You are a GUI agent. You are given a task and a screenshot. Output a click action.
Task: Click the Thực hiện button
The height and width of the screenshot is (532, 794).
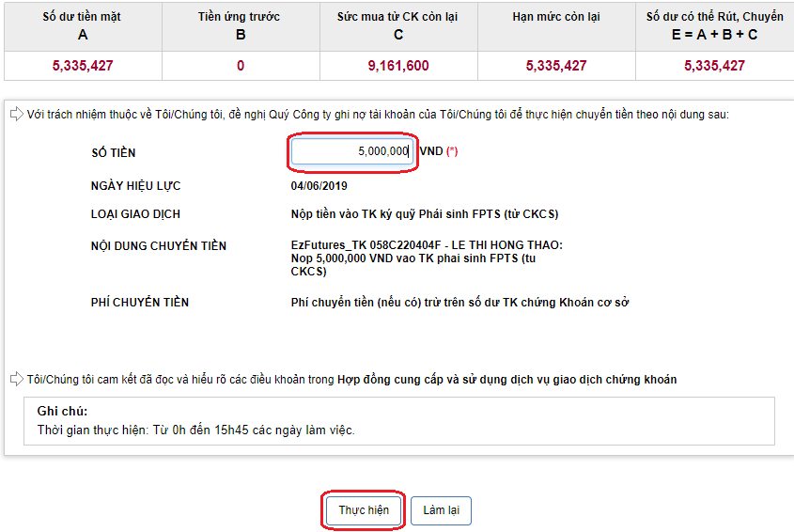coord(364,510)
